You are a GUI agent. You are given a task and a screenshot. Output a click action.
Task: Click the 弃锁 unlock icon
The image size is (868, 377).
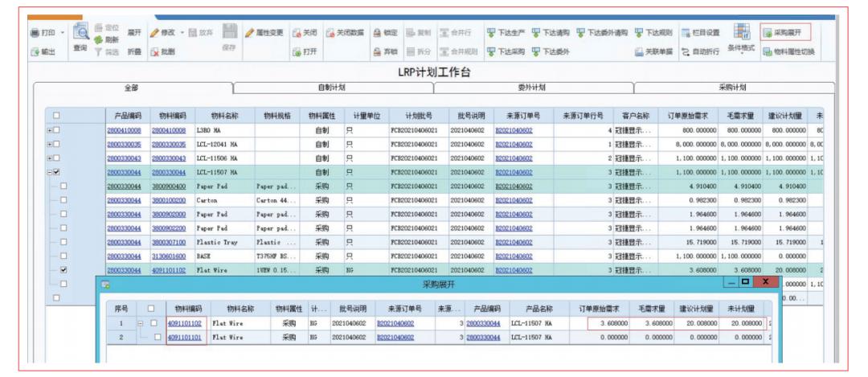point(377,52)
